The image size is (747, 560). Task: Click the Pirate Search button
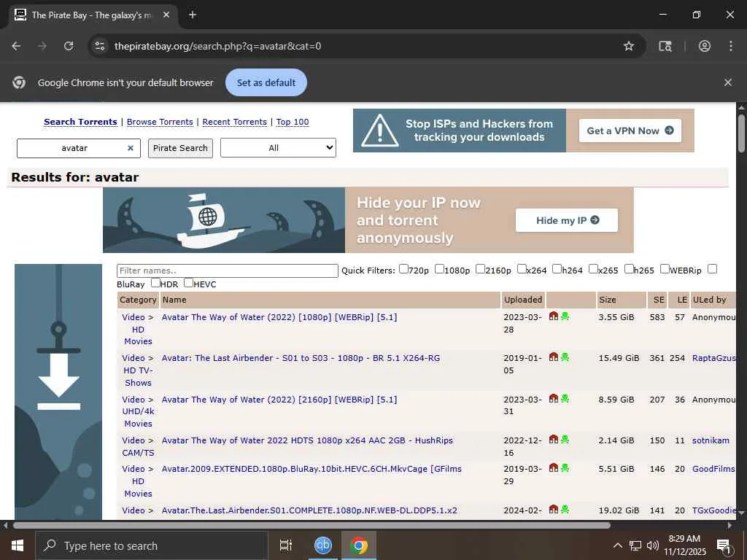[x=181, y=148]
